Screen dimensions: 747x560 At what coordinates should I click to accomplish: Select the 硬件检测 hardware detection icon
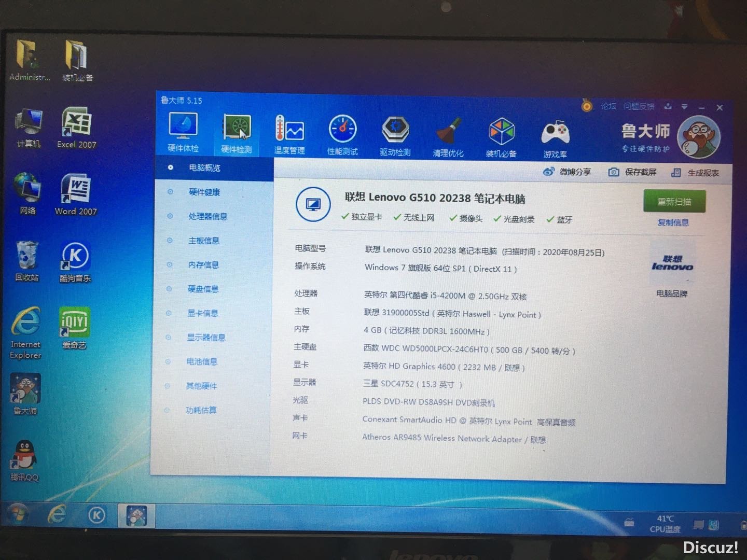pyautogui.click(x=237, y=133)
